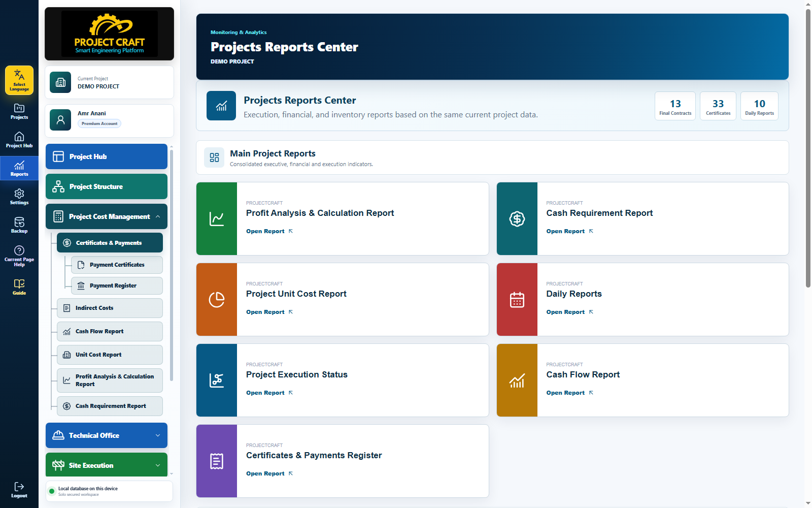Click the main page vertical scrollbar
Screen dimensions: 812x508
coord(808,148)
